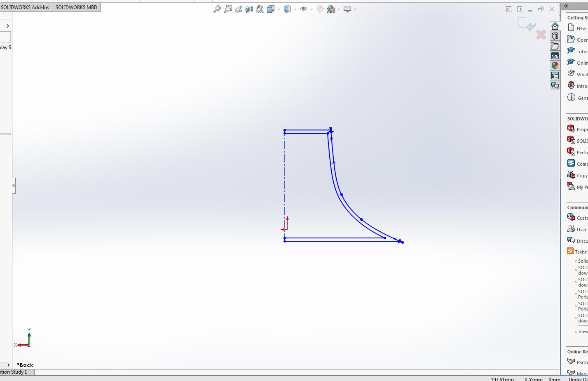588x381 pixels.
Task: Open the Customer Portal icon
Action: 571,217
